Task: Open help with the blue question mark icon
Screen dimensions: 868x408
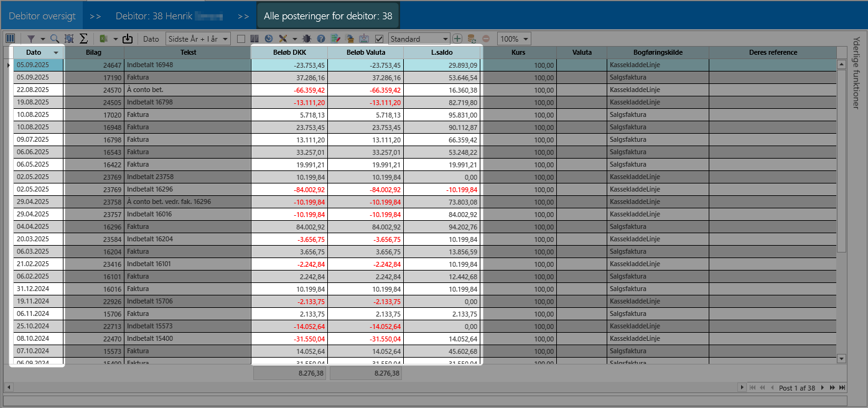Action: (x=322, y=39)
